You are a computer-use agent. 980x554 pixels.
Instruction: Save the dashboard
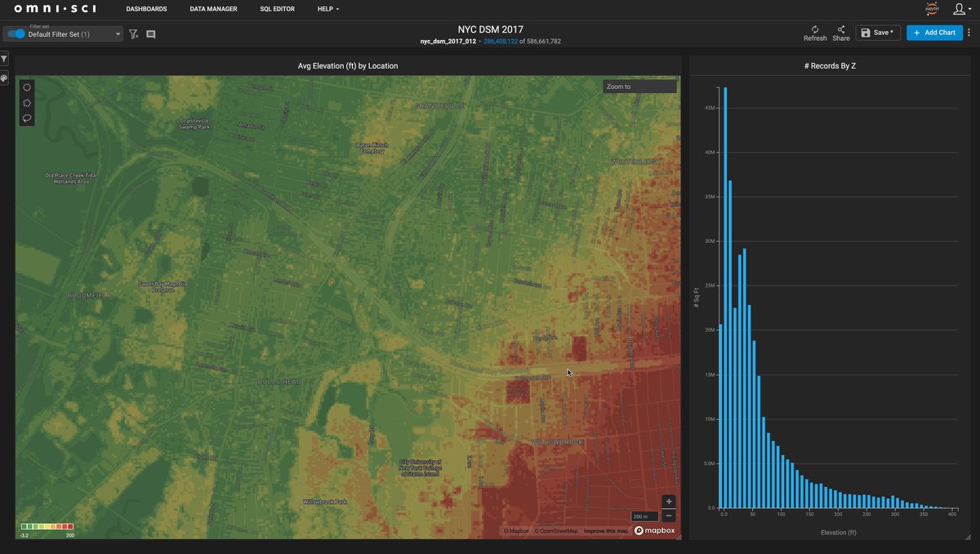(x=878, y=33)
